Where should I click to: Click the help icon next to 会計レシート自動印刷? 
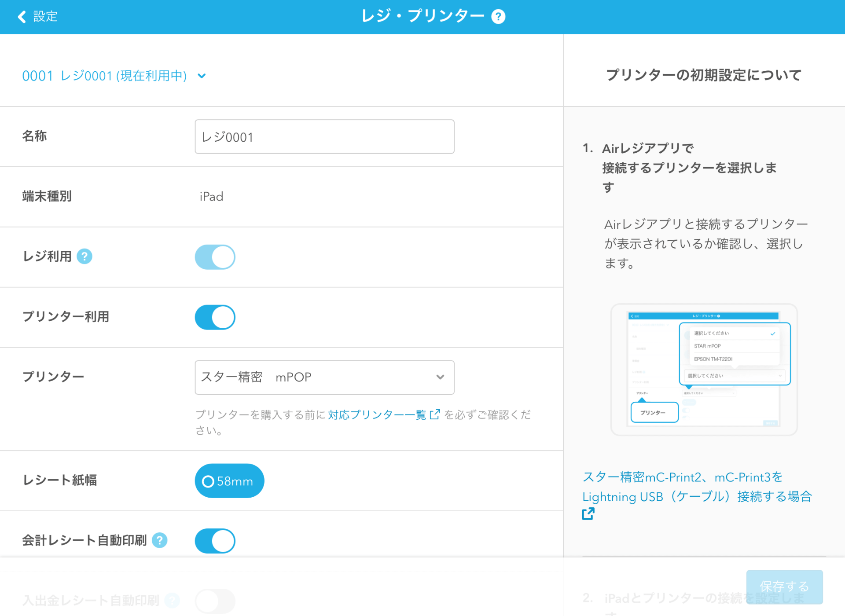click(x=159, y=540)
